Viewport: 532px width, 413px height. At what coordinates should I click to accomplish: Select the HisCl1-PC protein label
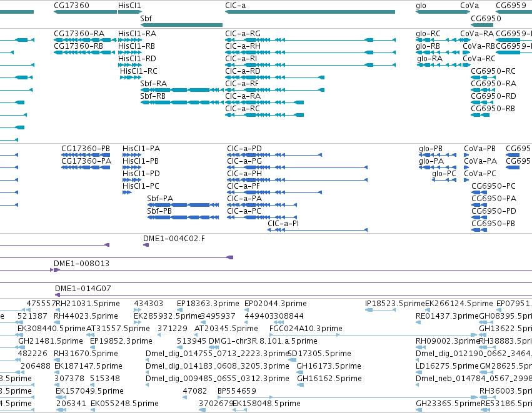click(141, 186)
